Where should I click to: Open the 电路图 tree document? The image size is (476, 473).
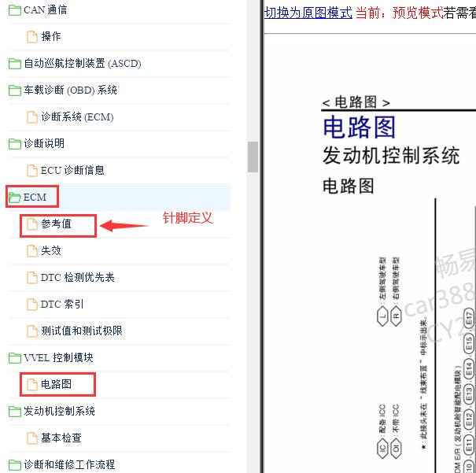coord(56,384)
